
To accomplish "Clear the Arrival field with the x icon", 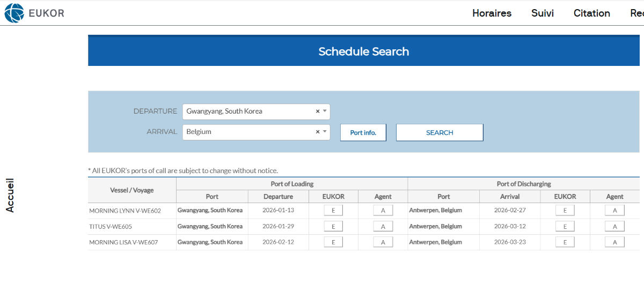I will coord(317,132).
